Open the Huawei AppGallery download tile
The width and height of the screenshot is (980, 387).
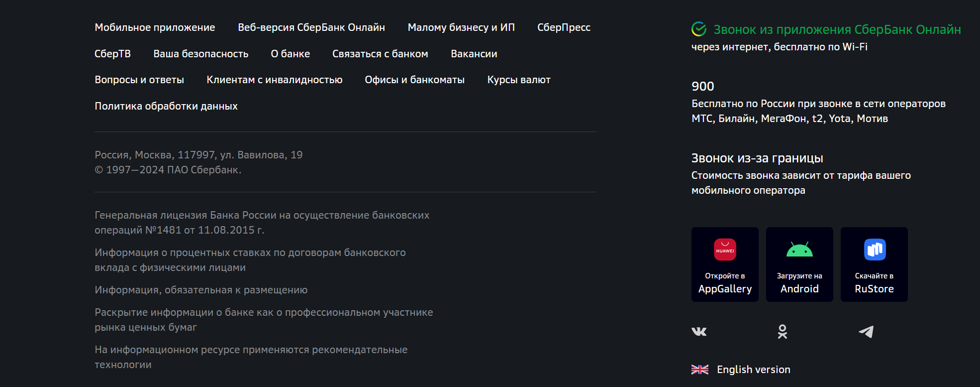[x=725, y=264]
